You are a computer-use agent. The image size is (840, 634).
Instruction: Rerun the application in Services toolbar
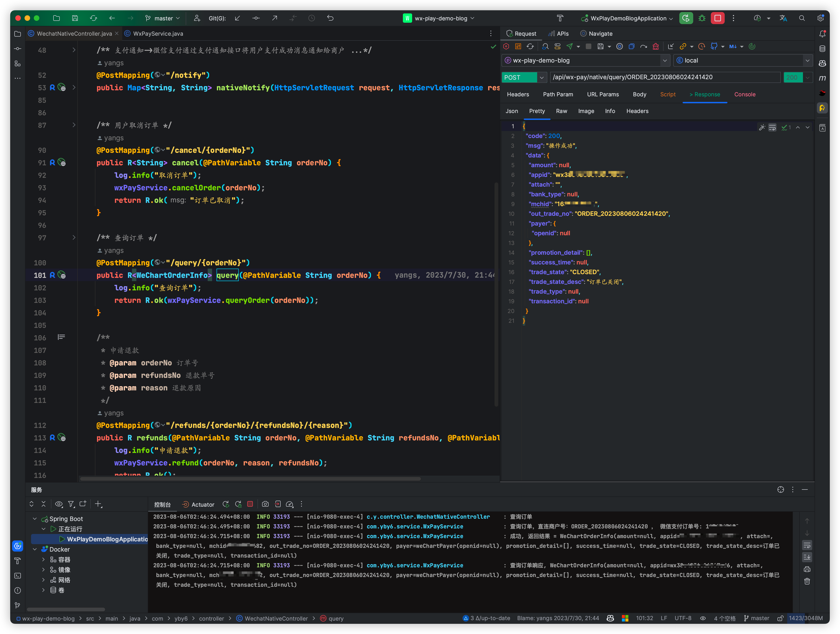tap(226, 504)
